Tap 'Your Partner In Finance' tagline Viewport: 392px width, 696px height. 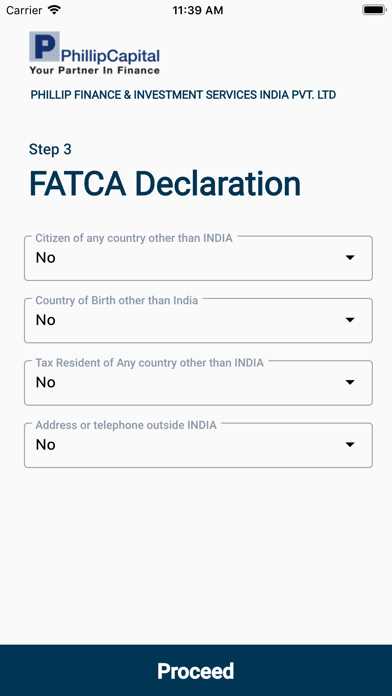pos(94,70)
